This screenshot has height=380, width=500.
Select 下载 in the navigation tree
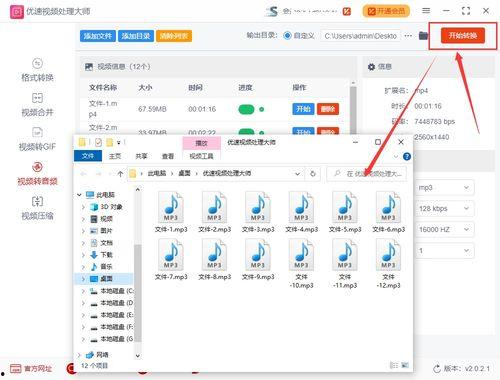pos(106,255)
